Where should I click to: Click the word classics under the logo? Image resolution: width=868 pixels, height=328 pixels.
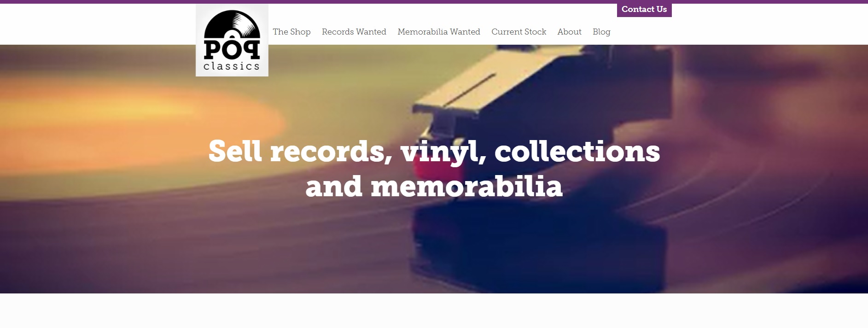[x=232, y=66]
